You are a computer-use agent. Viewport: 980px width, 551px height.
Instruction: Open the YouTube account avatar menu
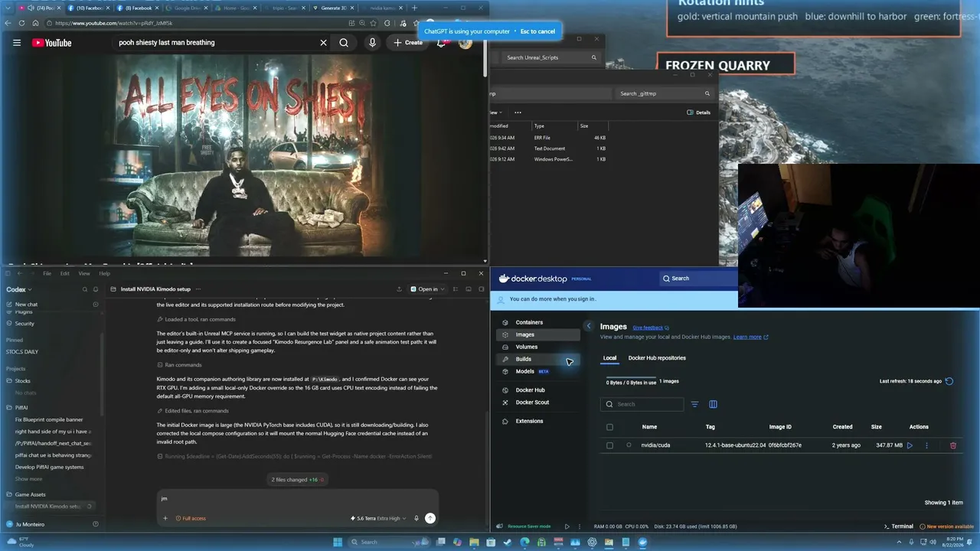coord(465,43)
